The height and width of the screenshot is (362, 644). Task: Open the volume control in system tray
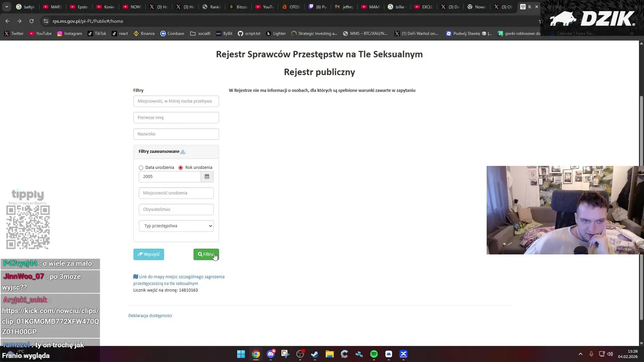(610, 354)
